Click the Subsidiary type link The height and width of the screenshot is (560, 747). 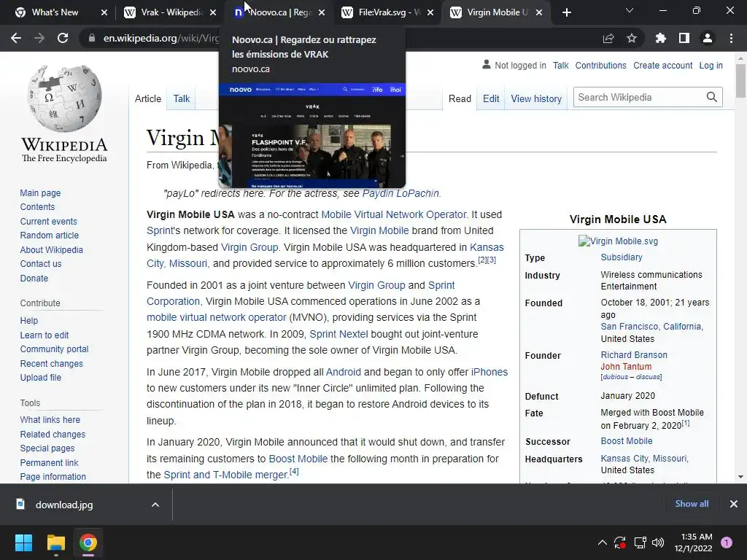pos(622,257)
